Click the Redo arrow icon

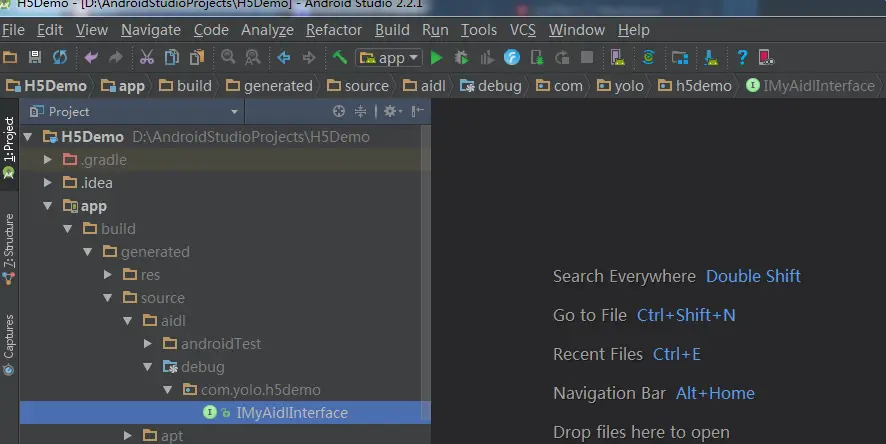click(116, 57)
